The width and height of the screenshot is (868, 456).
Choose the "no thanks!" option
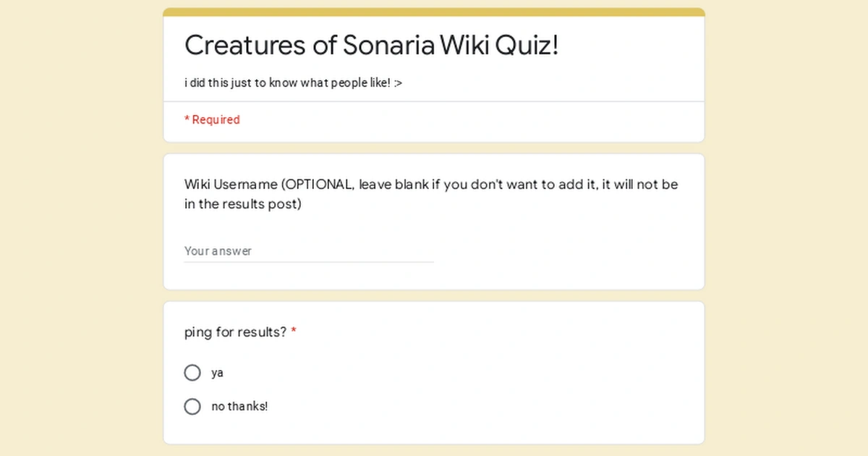tap(192, 406)
